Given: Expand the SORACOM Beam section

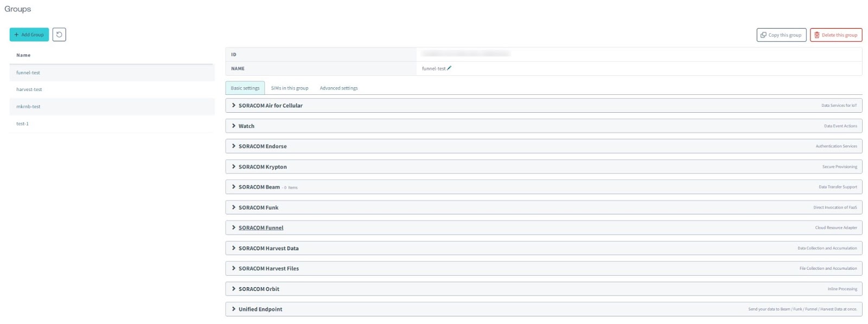Looking at the screenshot, I should pos(544,187).
